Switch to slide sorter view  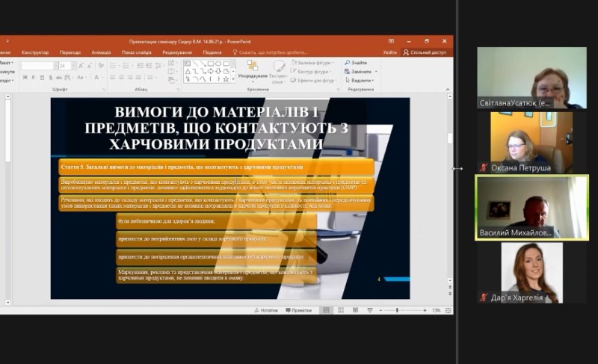pos(341,310)
